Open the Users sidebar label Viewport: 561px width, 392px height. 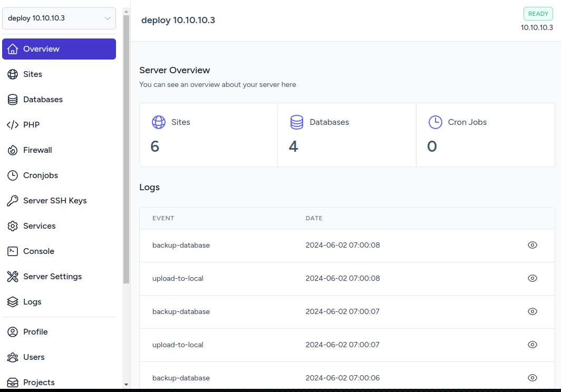34,357
